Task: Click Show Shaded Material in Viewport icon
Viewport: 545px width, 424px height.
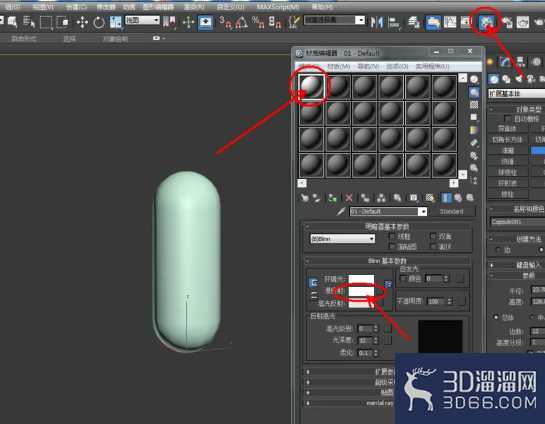Action: (x=430, y=198)
